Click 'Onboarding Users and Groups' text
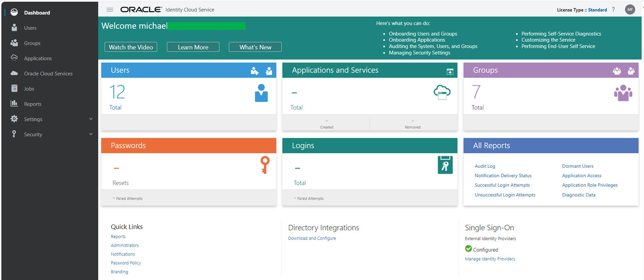Viewport: 644px width, 280px height. (423, 34)
